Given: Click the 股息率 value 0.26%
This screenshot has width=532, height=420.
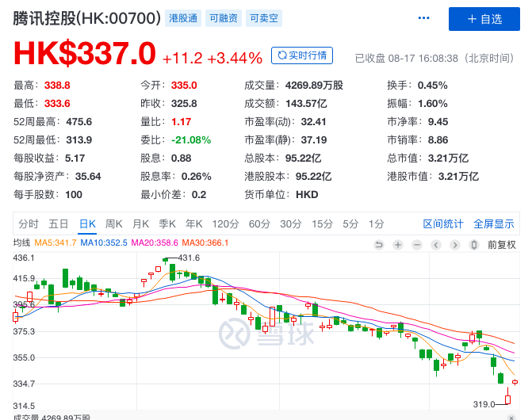Looking at the screenshot, I should pos(197,177).
